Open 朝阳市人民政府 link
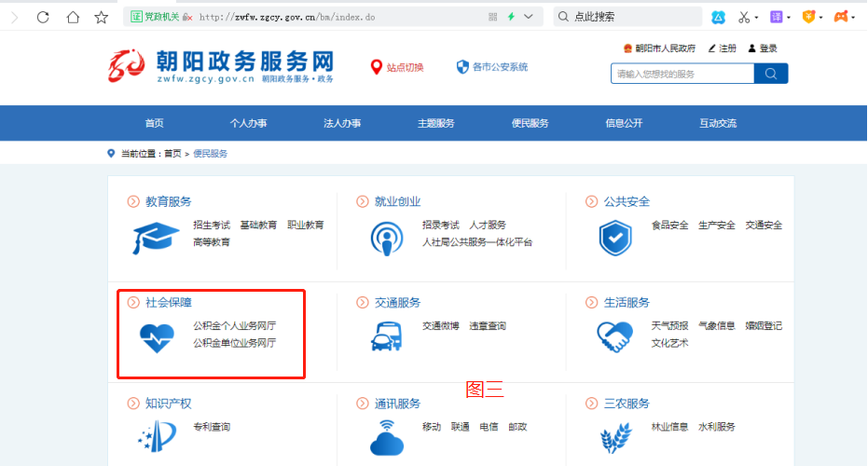The height and width of the screenshot is (466, 868). pyautogui.click(x=659, y=48)
